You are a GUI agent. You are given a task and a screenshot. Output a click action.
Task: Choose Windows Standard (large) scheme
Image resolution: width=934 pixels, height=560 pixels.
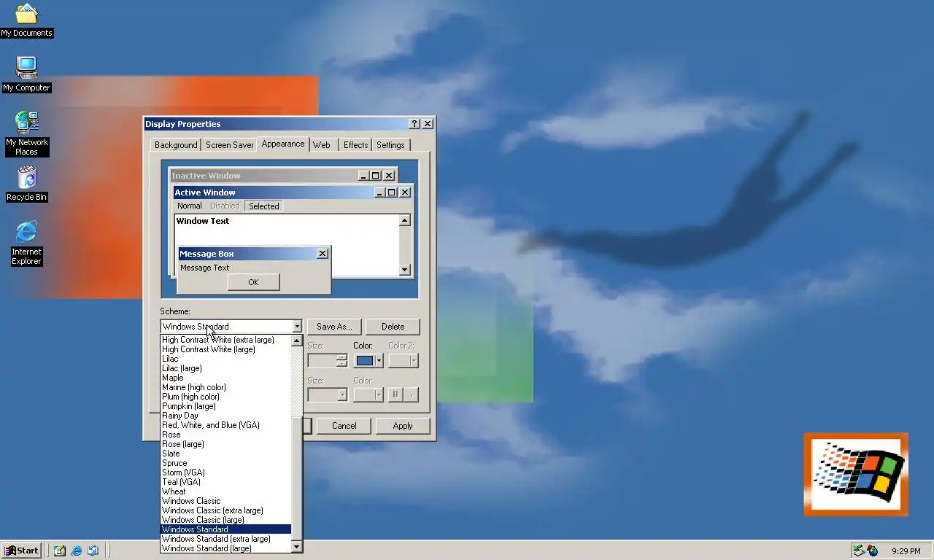[x=226, y=548]
